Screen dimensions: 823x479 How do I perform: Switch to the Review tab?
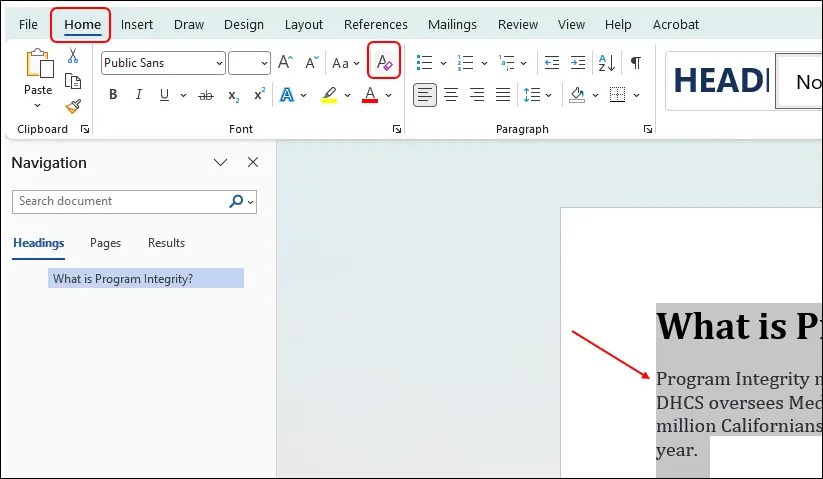pyautogui.click(x=518, y=25)
